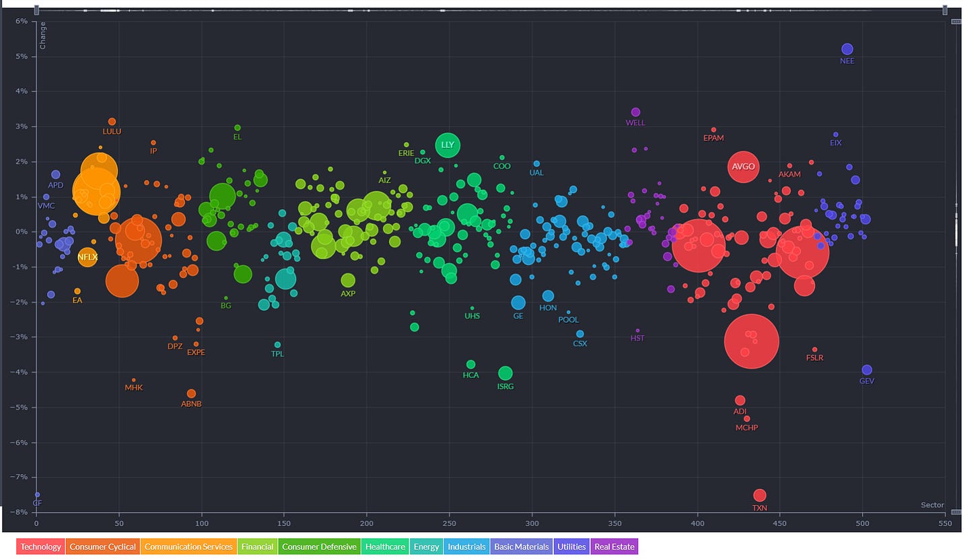Select the EL bubble

point(238,127)
